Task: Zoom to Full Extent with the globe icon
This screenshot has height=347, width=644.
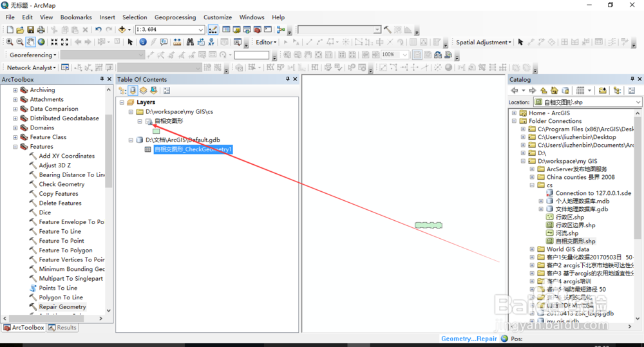Action: coord(41,42)
